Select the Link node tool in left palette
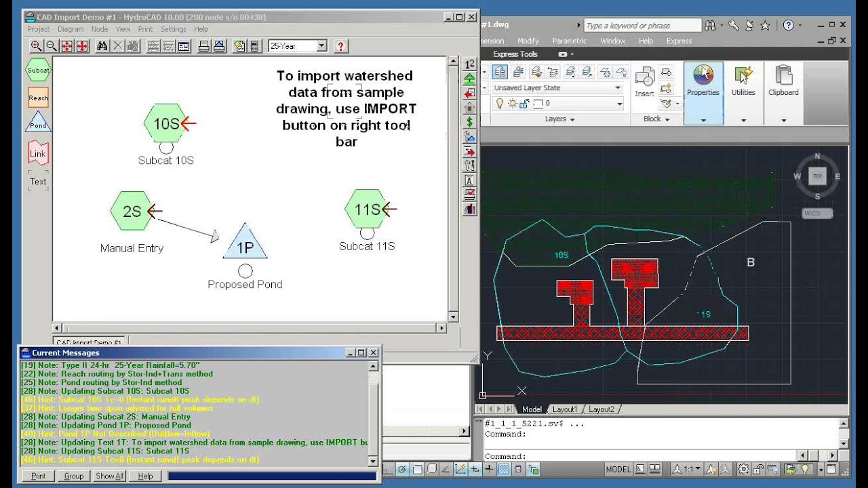The width and height of the screenshot is (868, 488). tap(38, 153)
